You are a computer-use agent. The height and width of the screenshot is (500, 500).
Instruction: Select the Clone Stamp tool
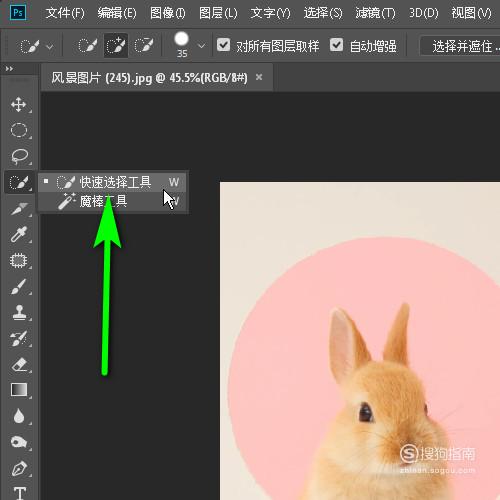pyautogui.click(x=19, y=312)
